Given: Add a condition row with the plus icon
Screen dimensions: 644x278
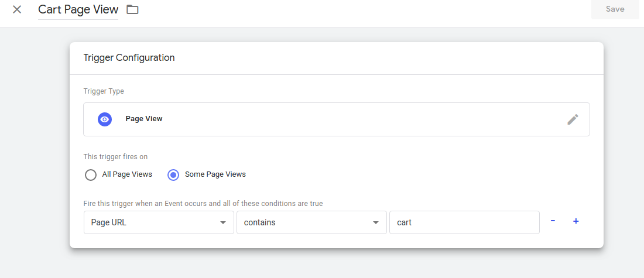Looking at the screenshot, I should pos(576,221).
